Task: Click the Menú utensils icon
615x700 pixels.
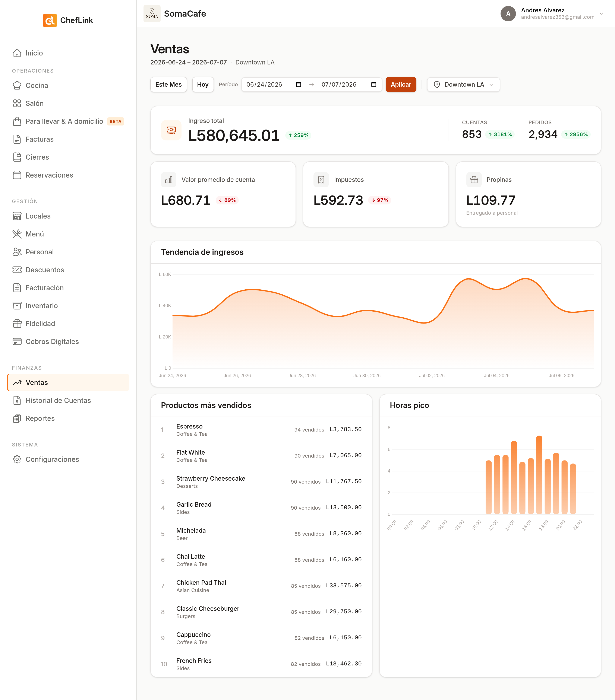Action: click(17, 234)
